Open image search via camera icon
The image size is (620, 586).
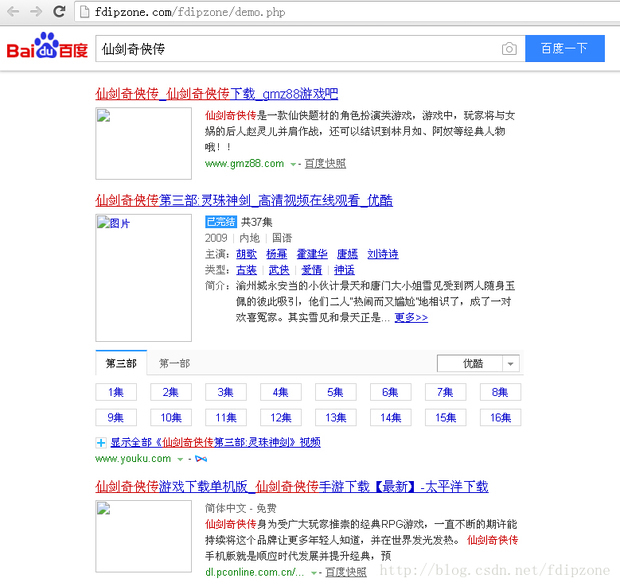pos(509,49)
